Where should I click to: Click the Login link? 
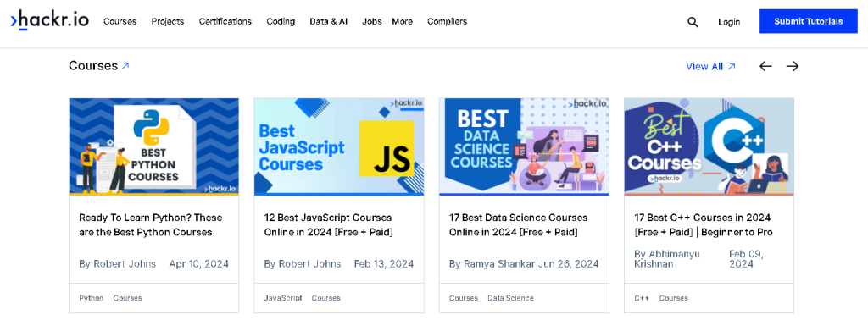(x=729, y=22)
